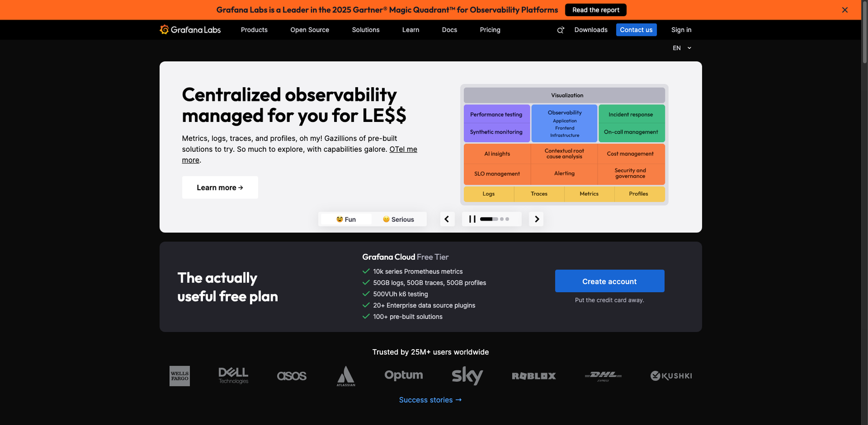Open the Downloads link
The width and height of the screenshot is (868, 425).
(x=591, y=30)
